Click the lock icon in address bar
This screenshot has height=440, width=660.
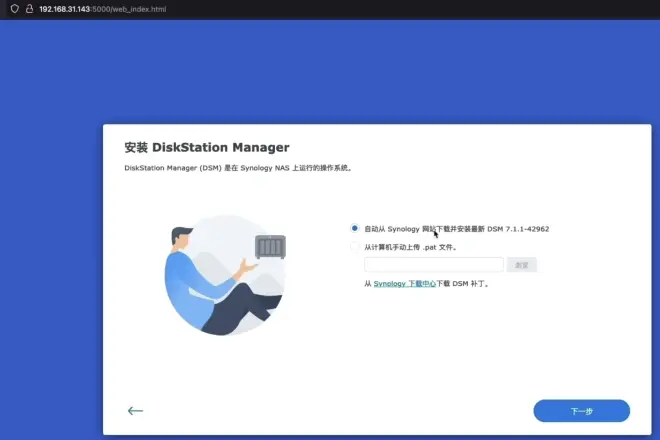tap(29, 9)
